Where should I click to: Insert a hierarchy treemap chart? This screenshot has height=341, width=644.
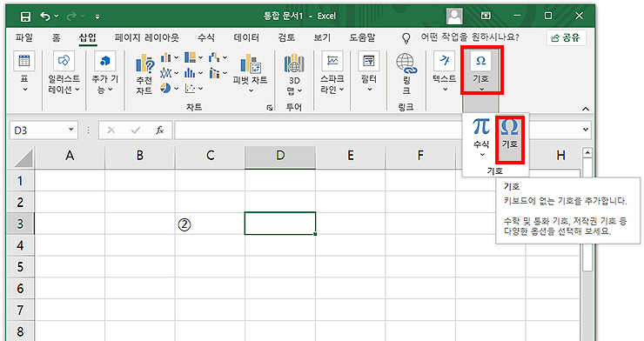[193, 57]
